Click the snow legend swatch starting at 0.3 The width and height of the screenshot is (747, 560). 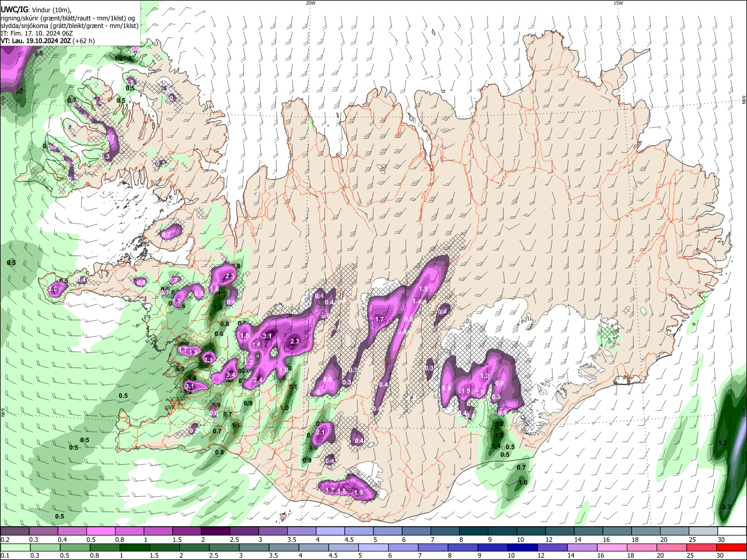tap(43, 531)
